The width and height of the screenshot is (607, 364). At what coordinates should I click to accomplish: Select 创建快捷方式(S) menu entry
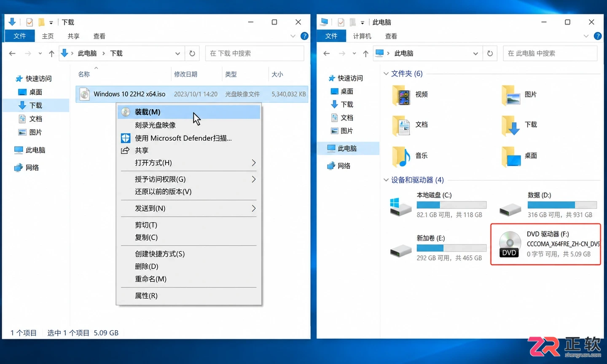189,254
